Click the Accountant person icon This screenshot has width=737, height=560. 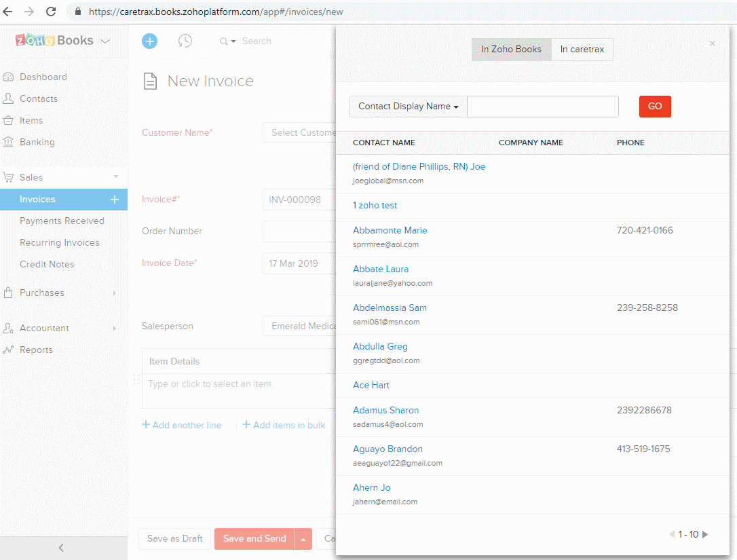click(8, 328)
